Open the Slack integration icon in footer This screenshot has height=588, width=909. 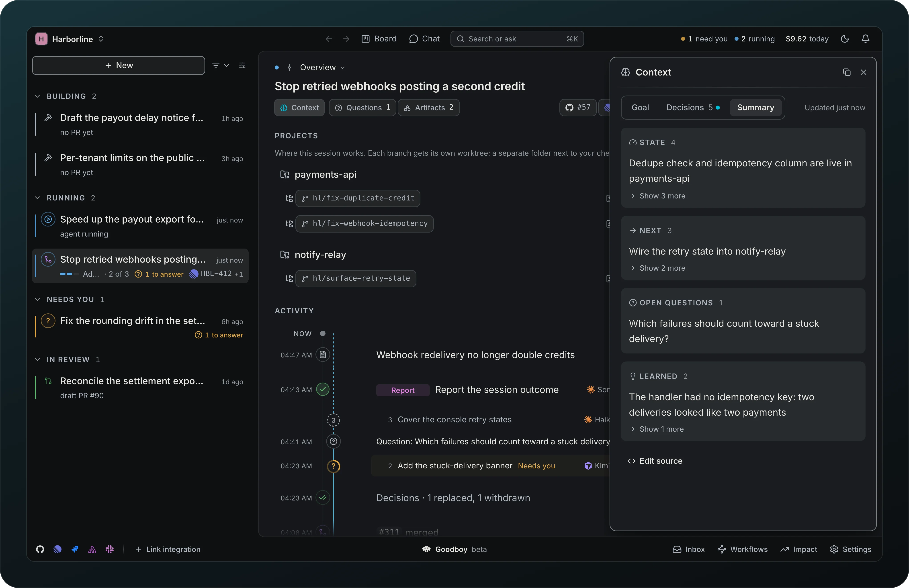coord(110,549)
